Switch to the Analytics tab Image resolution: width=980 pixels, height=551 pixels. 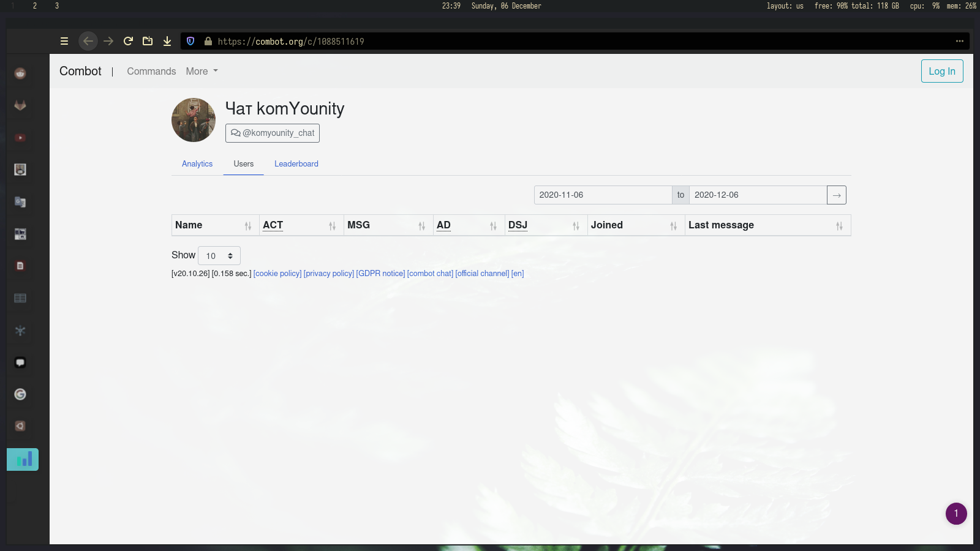coord(197,163)
